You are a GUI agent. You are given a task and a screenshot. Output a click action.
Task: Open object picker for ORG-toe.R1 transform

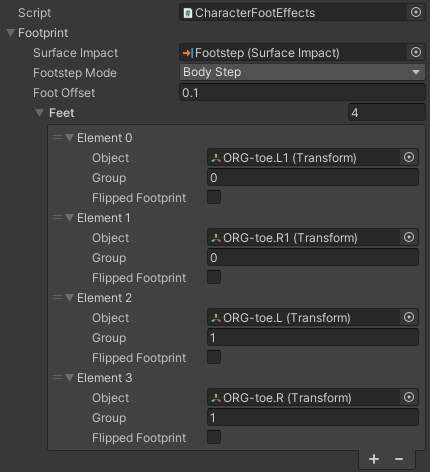pos(409,237)
